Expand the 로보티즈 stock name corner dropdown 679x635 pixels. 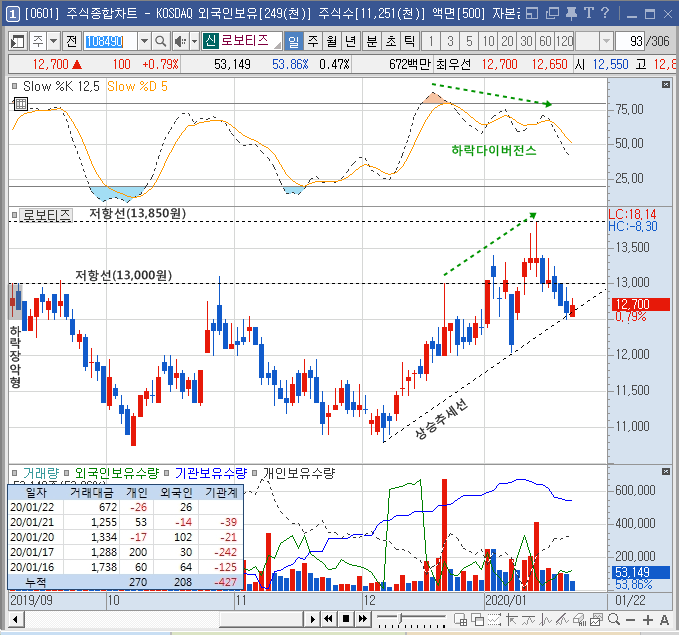coord(278,46)
